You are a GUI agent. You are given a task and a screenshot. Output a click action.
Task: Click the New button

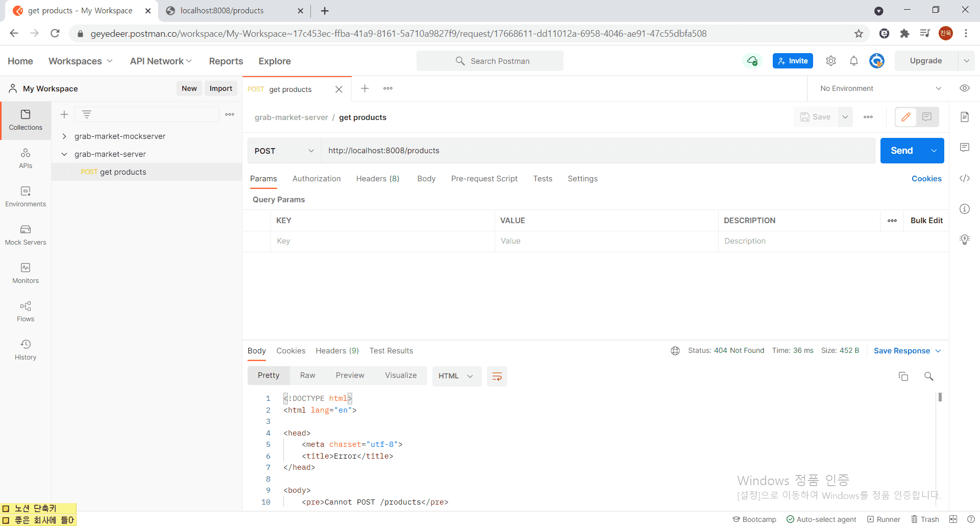point(189,88)
